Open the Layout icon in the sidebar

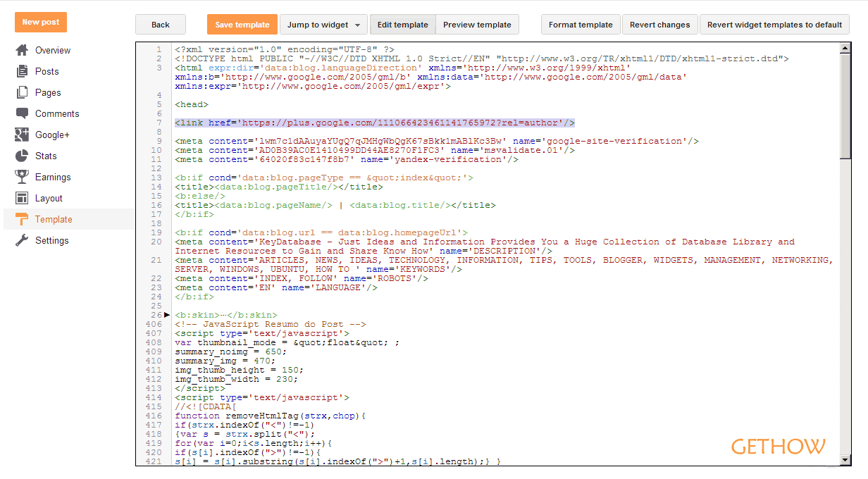point(22,198)
